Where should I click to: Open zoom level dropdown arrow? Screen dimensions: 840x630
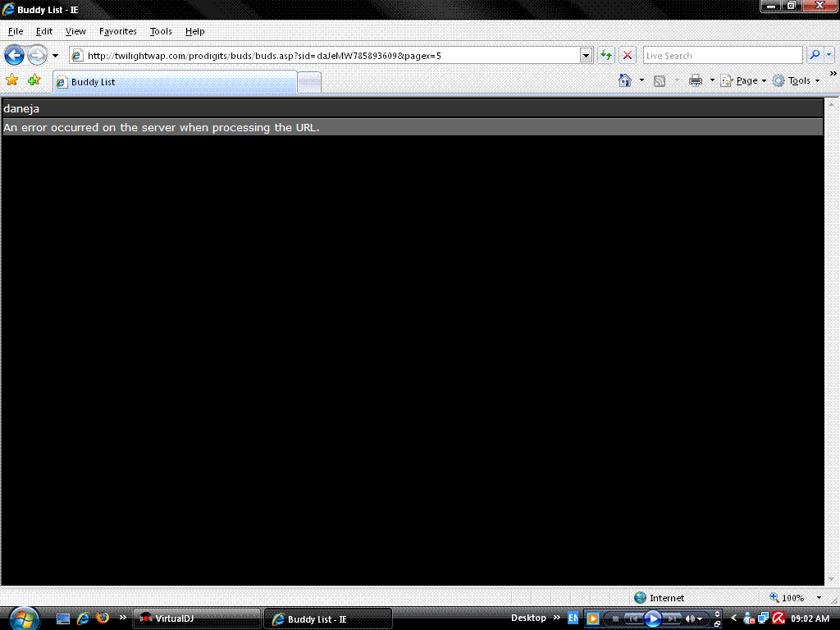pyautogui.click(x=819, y=598)
